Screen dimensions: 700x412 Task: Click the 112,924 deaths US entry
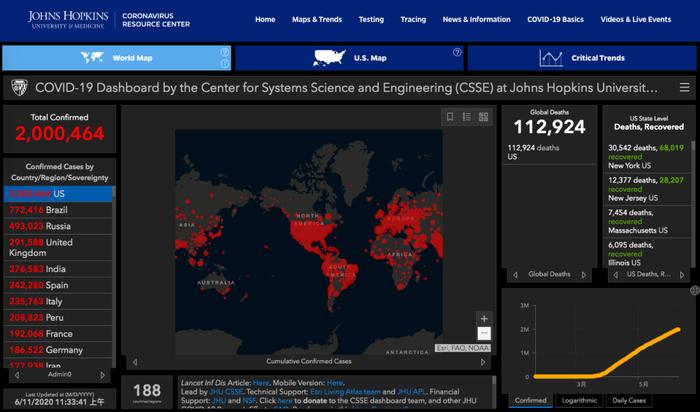tap(549, 153)
